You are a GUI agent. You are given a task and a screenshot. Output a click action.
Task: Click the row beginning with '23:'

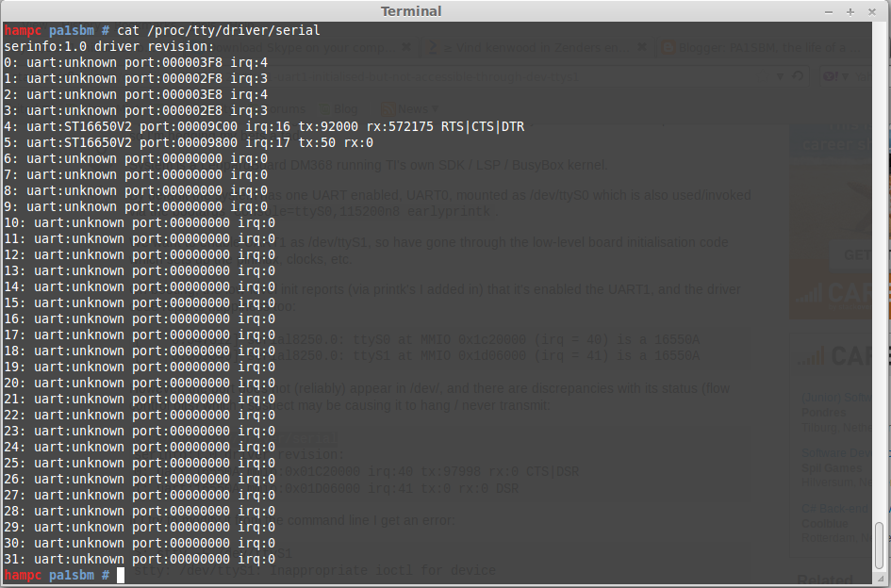coord(140,432)
